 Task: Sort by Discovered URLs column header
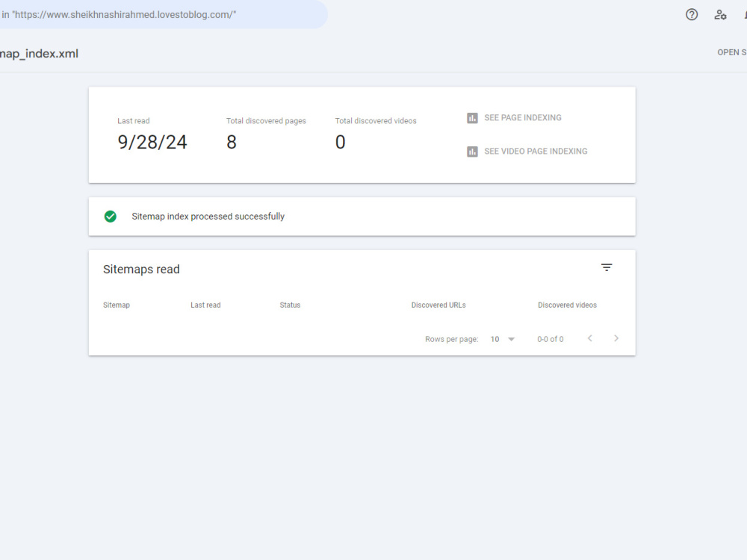click(438, 305)
